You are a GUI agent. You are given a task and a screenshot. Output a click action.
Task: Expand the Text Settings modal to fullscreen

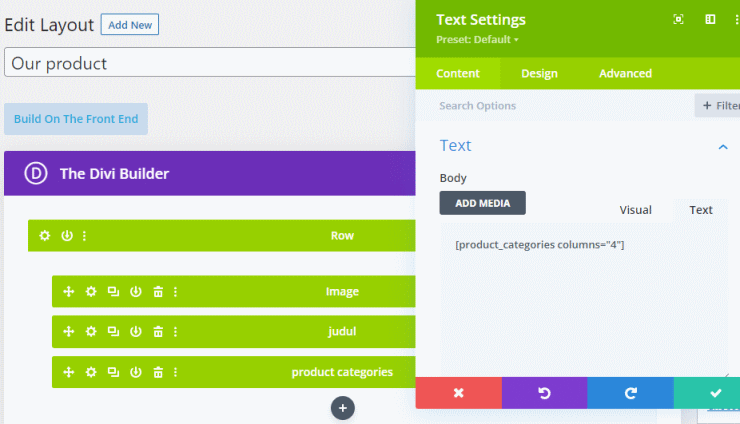(x=678, y=19)
